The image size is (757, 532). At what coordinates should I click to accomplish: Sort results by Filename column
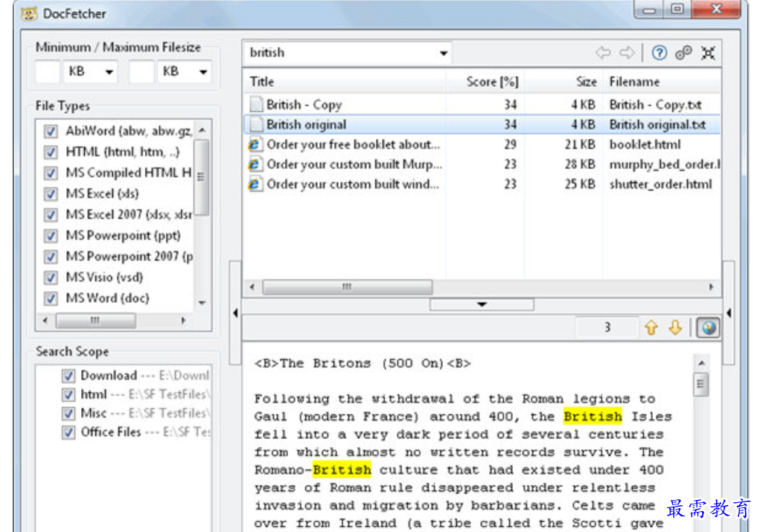point(662,82)
